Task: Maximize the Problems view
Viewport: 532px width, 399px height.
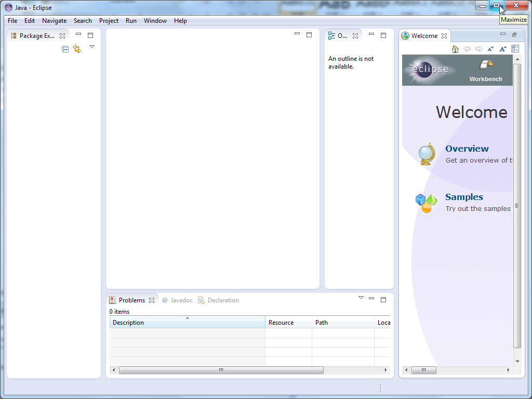Action: pyautogui.click(x=383, y=300)
